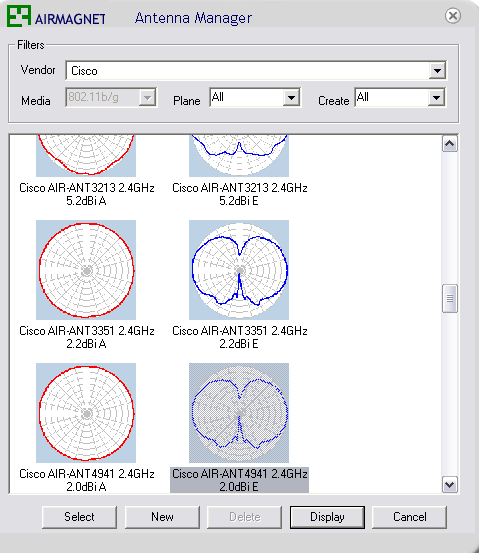
Task: Click label Cisco AIR-ANT3351 2.4GHz 2.2dBi A
Action: click(86, 337)
